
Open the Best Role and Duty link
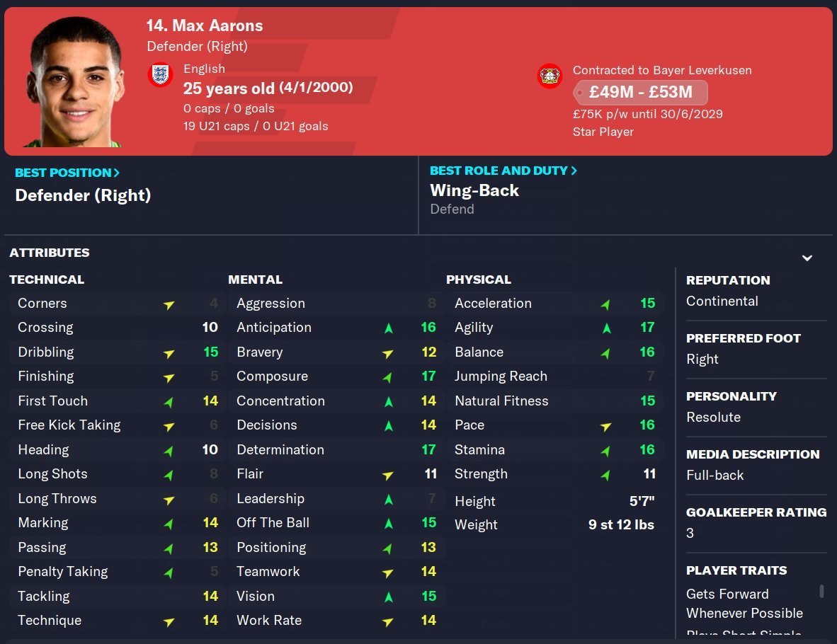click(503, 171)
